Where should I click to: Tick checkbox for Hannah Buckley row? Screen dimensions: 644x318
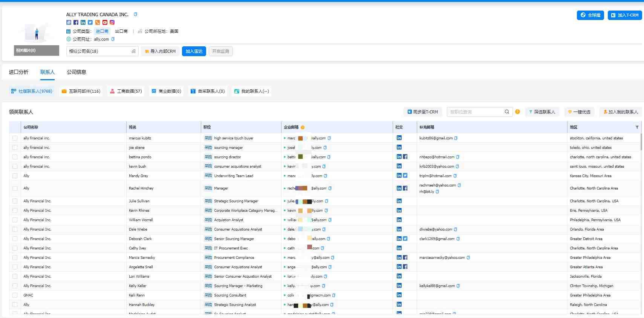tap(15, 305)
